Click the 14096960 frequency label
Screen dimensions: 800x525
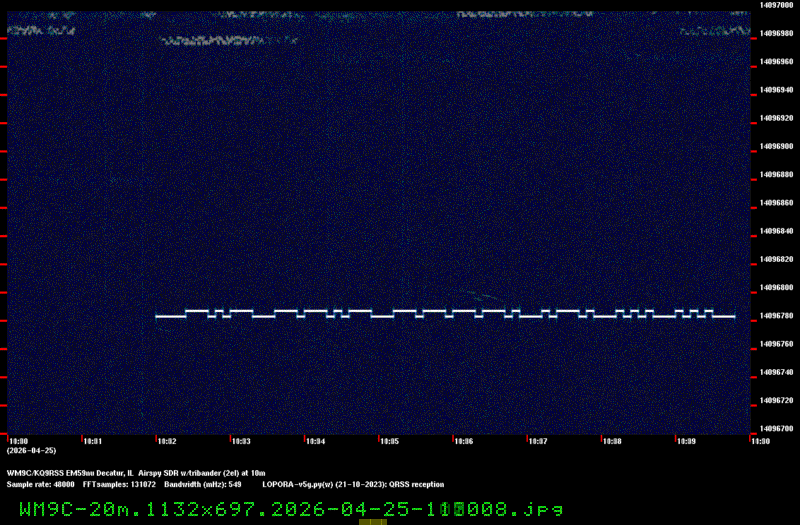point(776,62)
